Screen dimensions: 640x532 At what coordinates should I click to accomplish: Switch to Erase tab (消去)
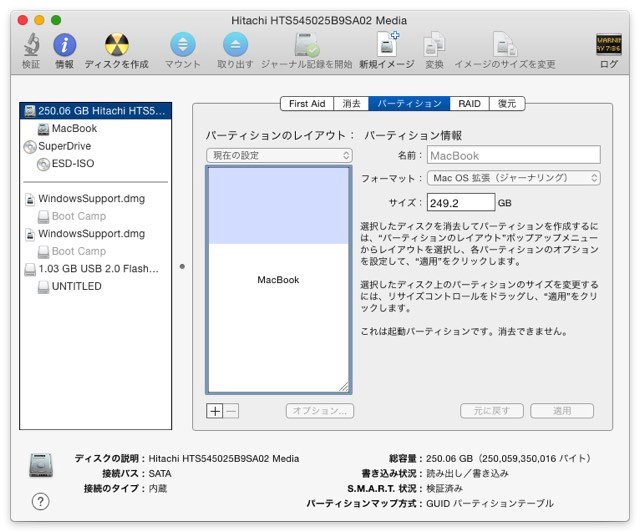351,104
